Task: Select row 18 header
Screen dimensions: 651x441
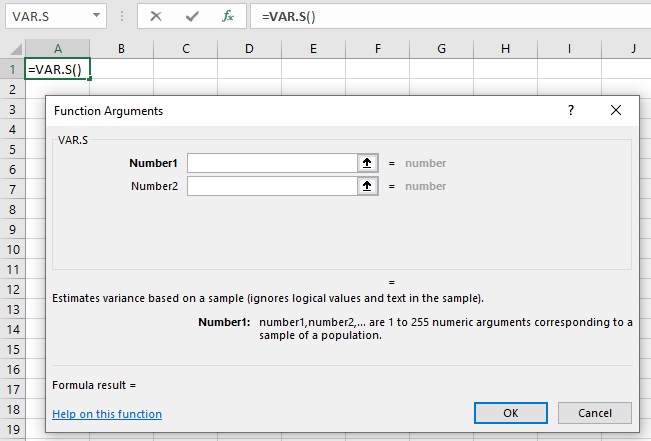Action: tap(12, 409)
